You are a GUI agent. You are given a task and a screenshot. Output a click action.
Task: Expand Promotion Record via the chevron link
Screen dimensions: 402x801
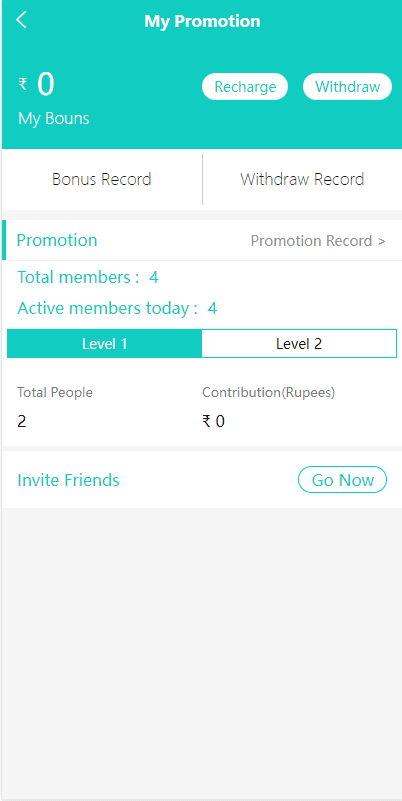click(x=318, y=241)
